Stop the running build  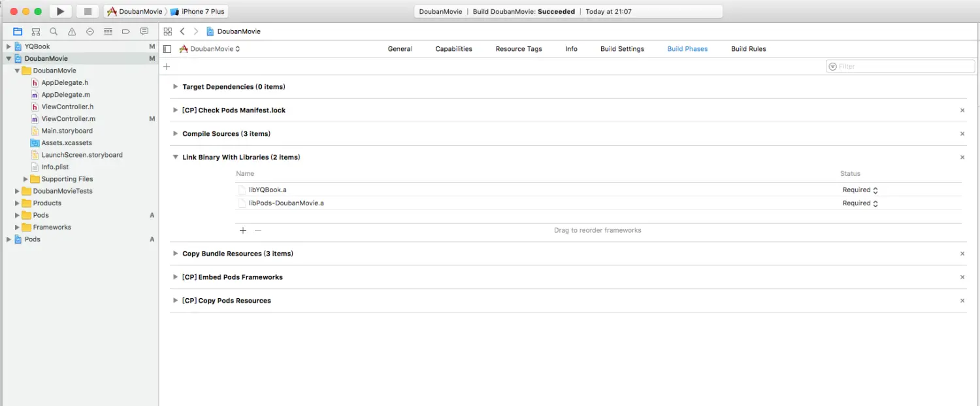pyautogui.click(x=88, y=11)
